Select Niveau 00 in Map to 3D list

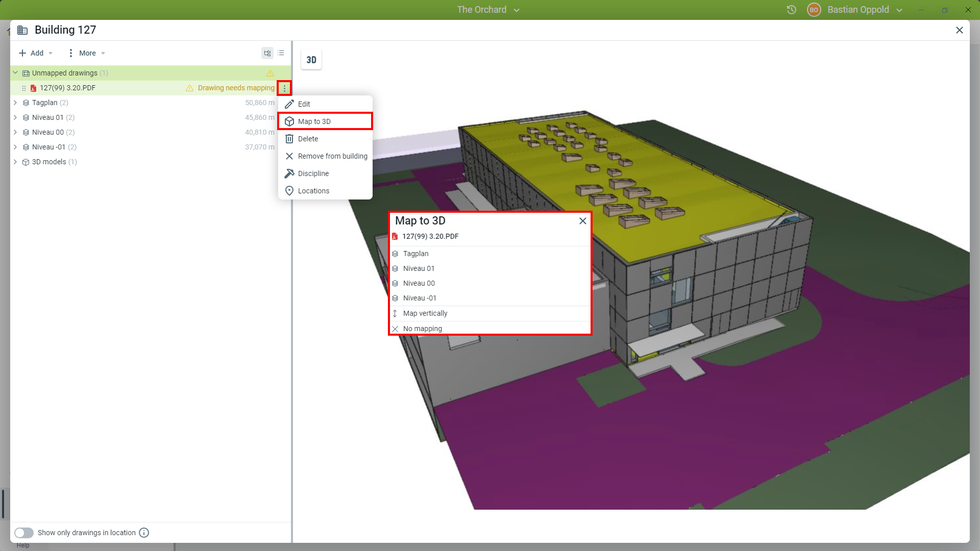coord(419,283)
